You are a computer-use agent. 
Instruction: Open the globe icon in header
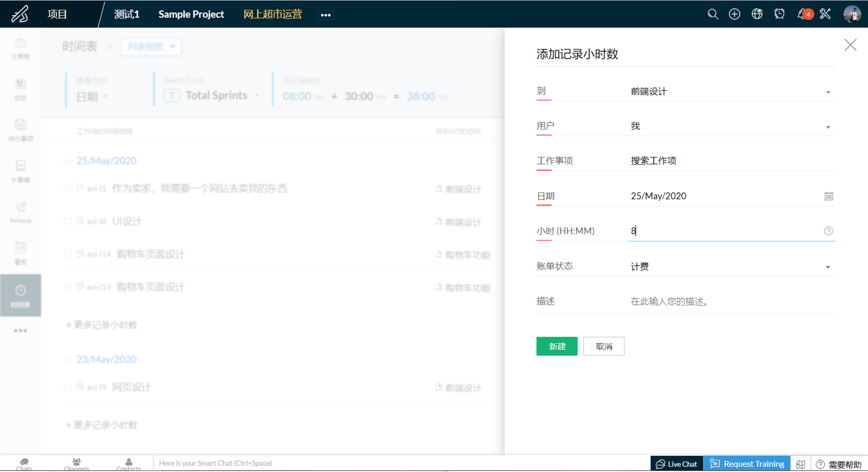(x=757, y=14)
